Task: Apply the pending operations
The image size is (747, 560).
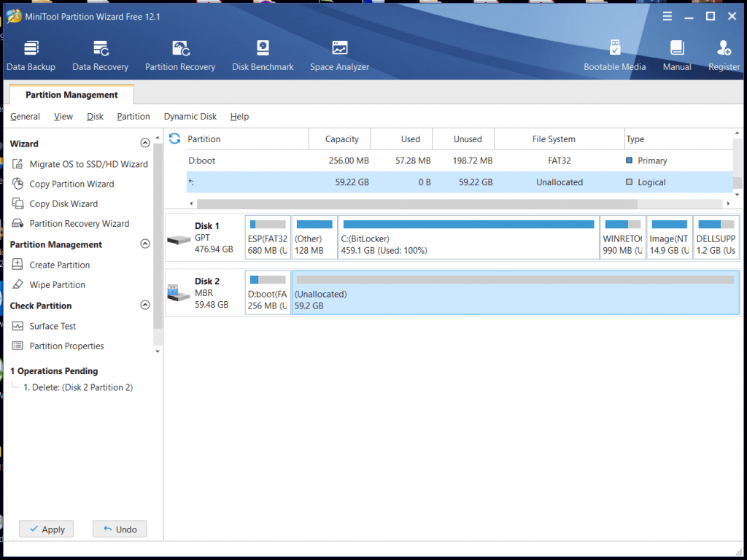Action: [x=46, y=529]
